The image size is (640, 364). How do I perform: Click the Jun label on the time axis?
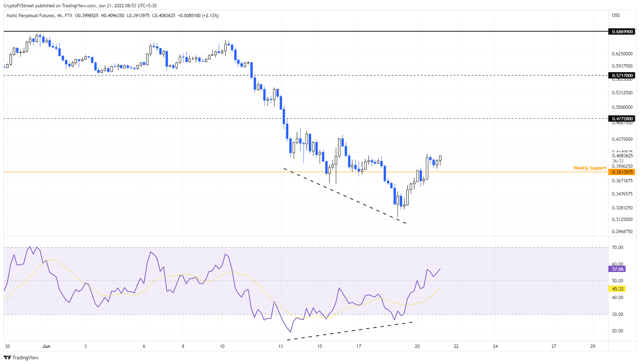pyautogui.click(x=46, y=346)
